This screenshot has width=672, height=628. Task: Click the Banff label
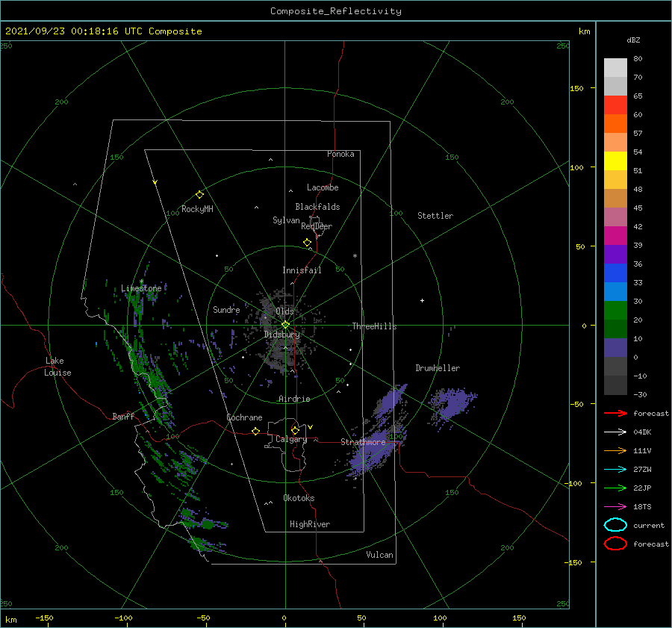(x=123, y=416)
